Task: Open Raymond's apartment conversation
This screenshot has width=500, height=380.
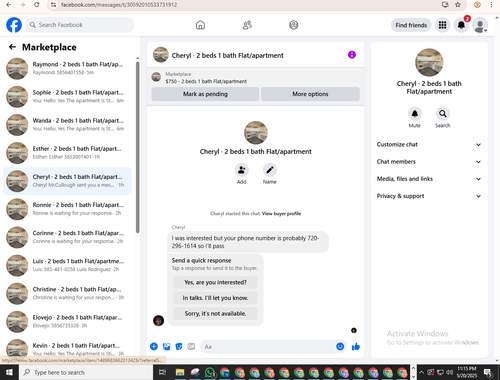Action: click(x=67, y=69)
